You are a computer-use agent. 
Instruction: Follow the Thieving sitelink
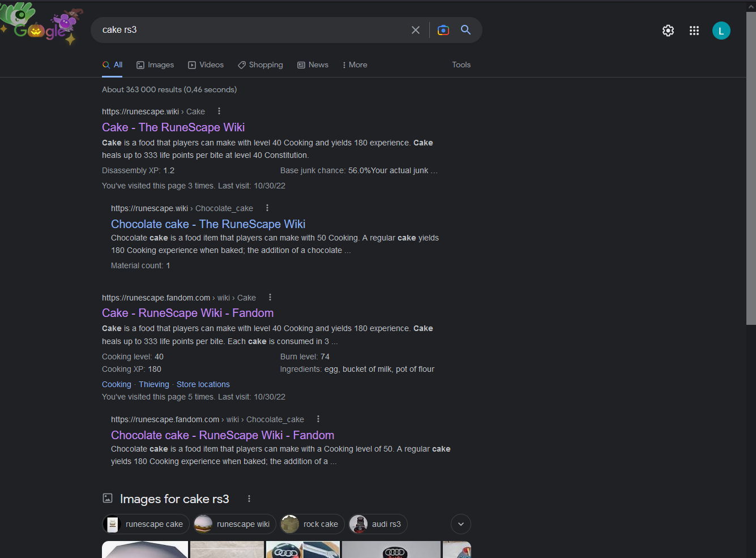coord(154,384)
